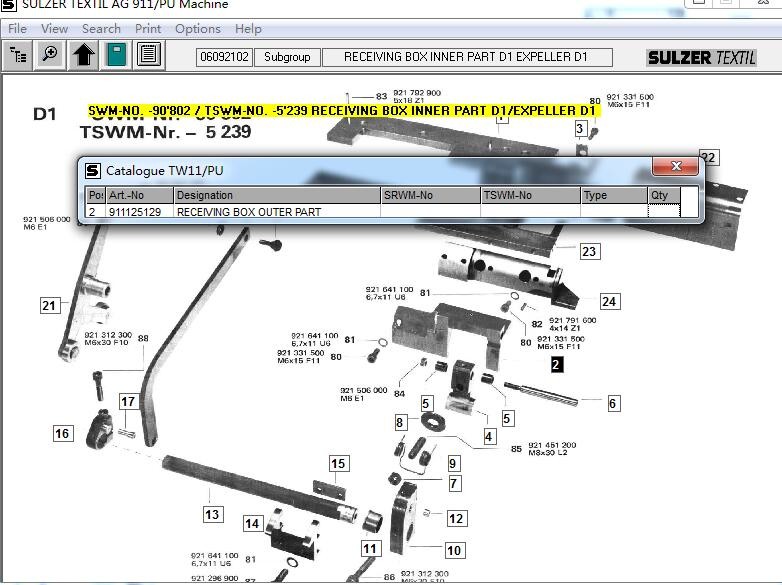Viewport: 782px width, 585px height.
Task: Select part number 7 in diagram
Action: 454,483
